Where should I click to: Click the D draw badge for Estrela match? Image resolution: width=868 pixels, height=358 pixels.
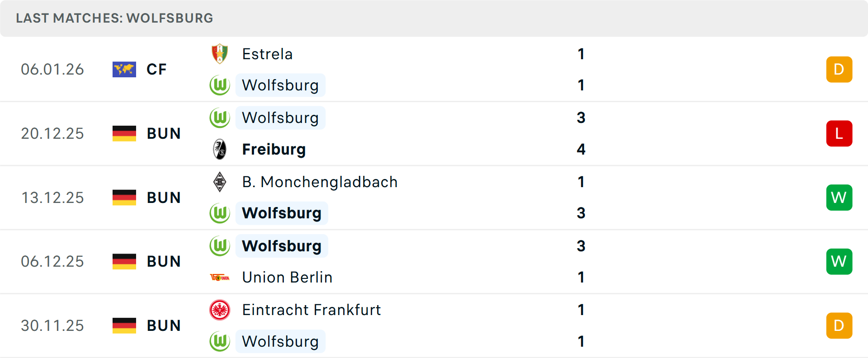pos(839,69)
